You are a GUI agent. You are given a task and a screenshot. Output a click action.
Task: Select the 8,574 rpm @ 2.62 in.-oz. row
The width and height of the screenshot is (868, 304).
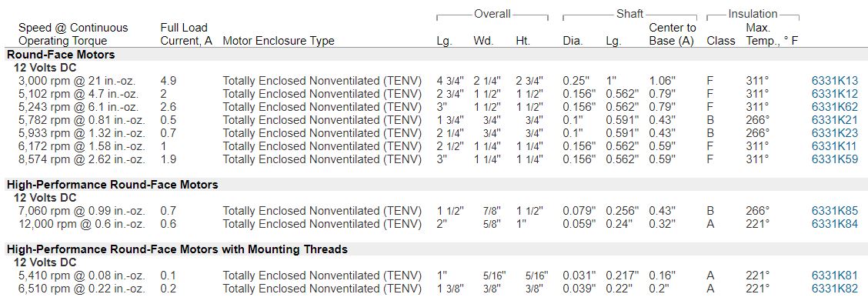[434, 160]
